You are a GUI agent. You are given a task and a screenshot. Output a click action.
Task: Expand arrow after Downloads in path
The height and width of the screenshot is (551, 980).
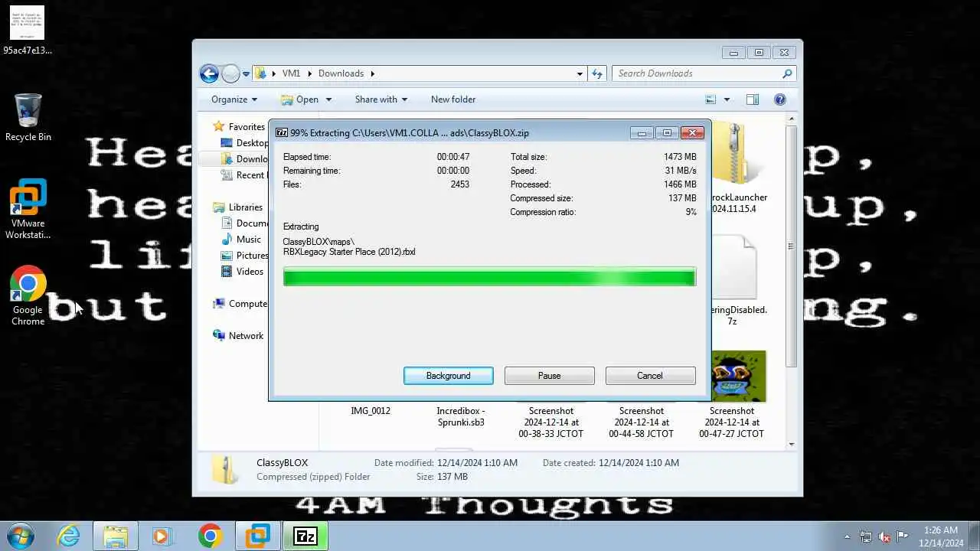pyautogui.click(x=373, y=73)
